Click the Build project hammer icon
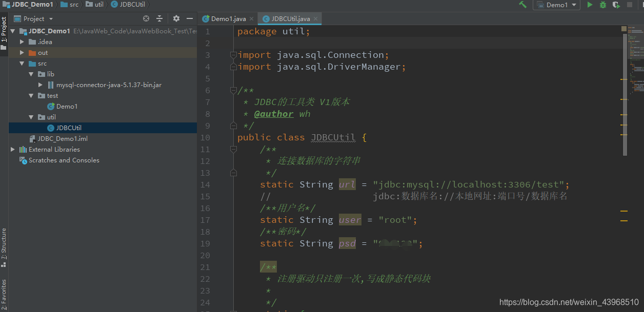644x312 pixels. (522, 5)
